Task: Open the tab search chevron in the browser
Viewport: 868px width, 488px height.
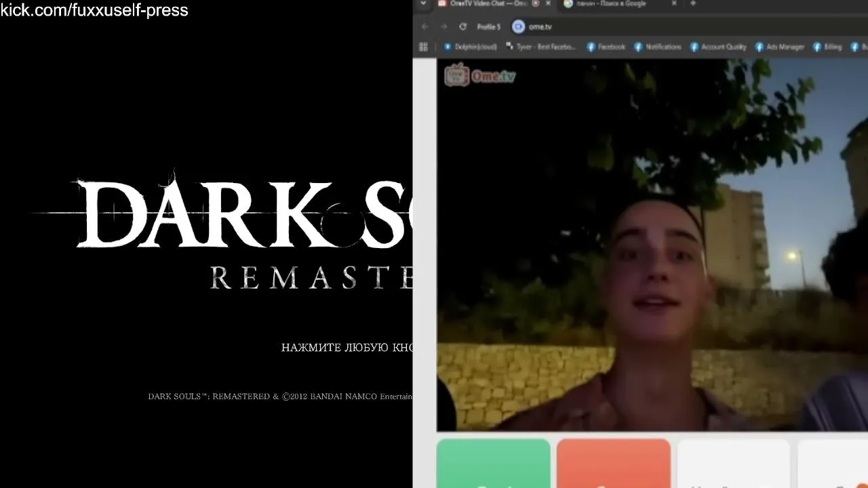Action: pos(423,3)
